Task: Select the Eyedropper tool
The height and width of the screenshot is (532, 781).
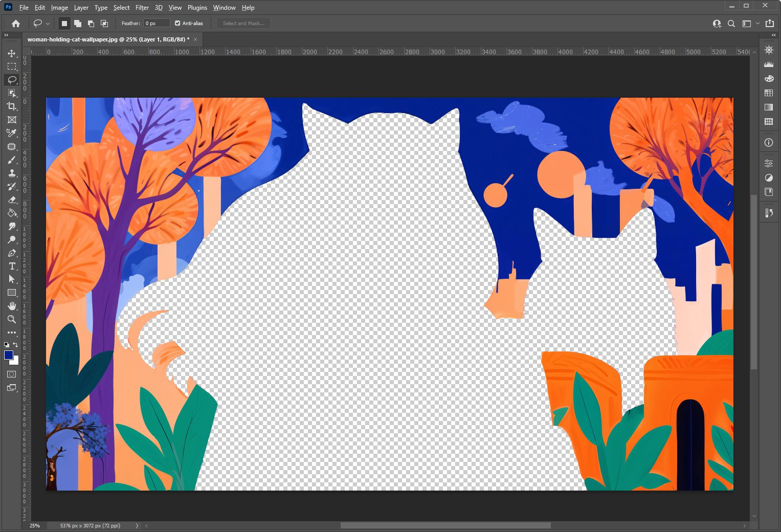Action: pyautogui.click(x=12, y=133)
